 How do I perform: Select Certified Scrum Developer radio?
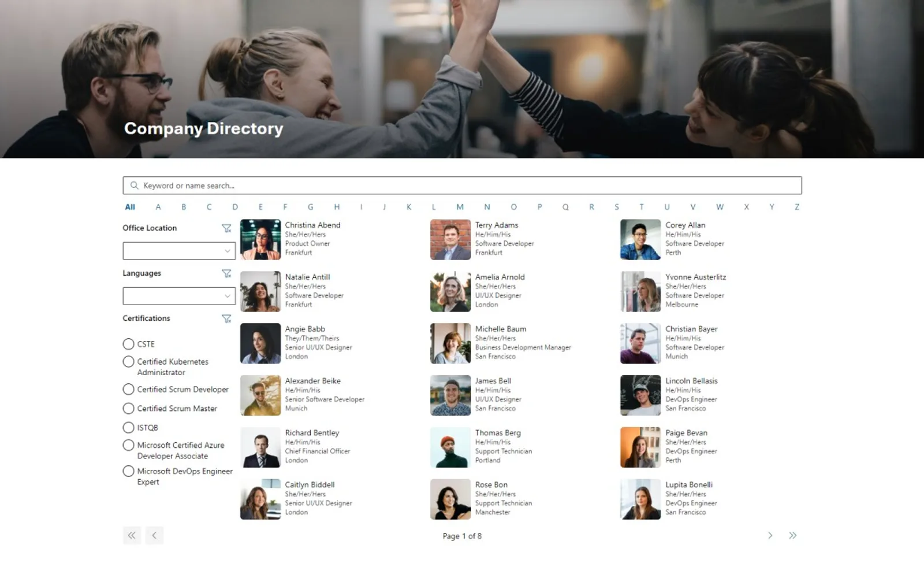(128, 389)
